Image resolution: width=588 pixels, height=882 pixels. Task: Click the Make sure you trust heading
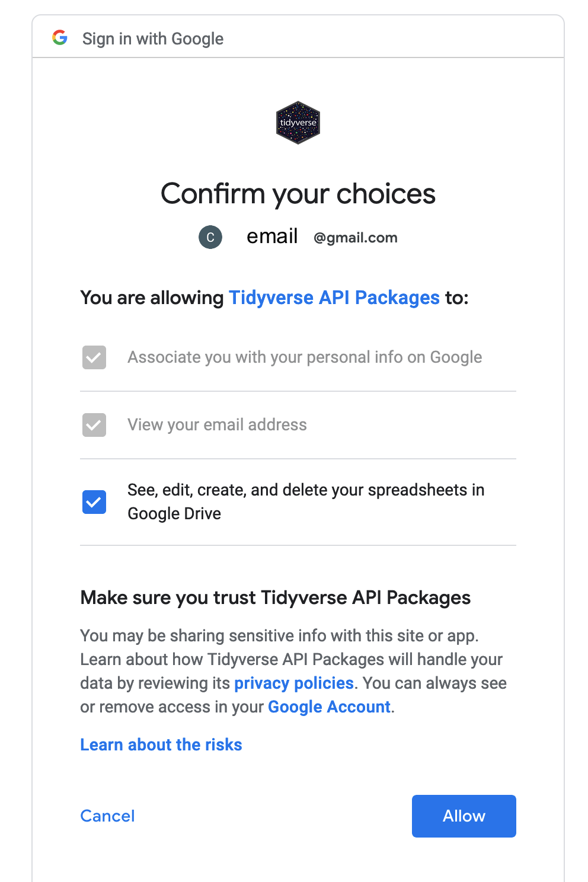[276, 597]
